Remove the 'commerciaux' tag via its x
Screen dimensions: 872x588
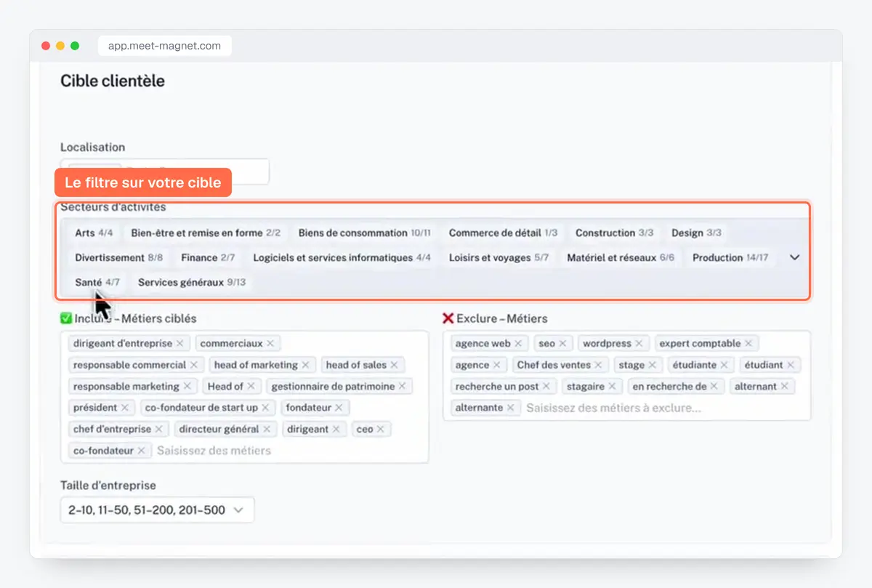tap(270, 343)
